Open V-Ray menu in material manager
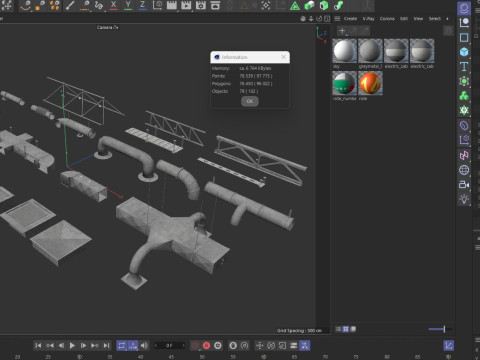Viewport: 480px width, 360px height. click(x=368, y=19)
